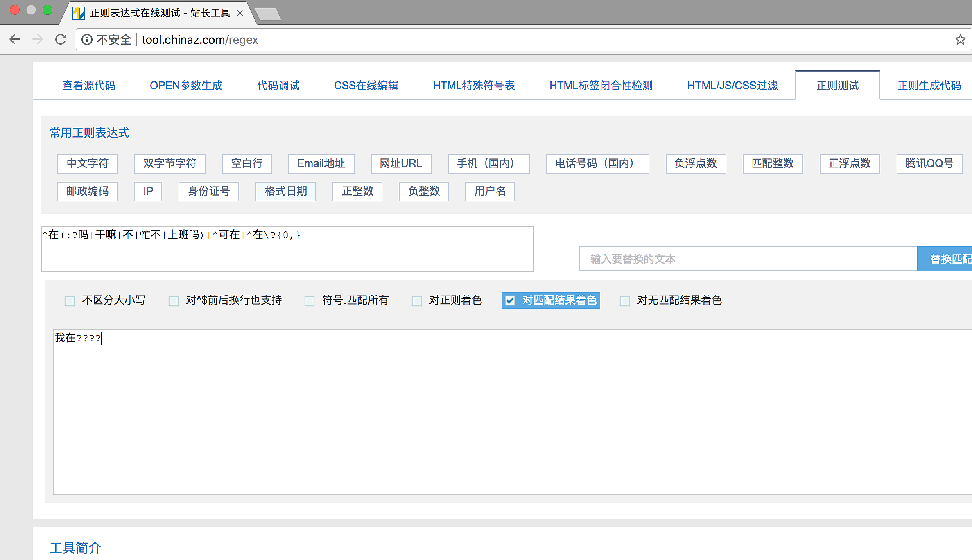Image resolution: width=972 pixels, height=560 pixels.
Task: Close the 正则表达式在线测试 browser tab
Action: (x=240, y=14)
